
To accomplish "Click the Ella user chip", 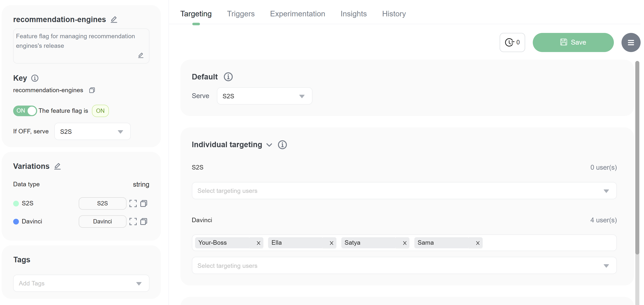I will (302, 243).
